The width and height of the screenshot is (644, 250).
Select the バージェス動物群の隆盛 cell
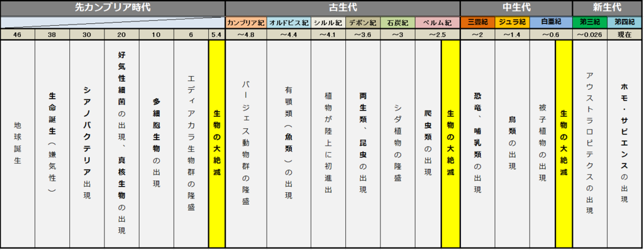click(246, 144)
